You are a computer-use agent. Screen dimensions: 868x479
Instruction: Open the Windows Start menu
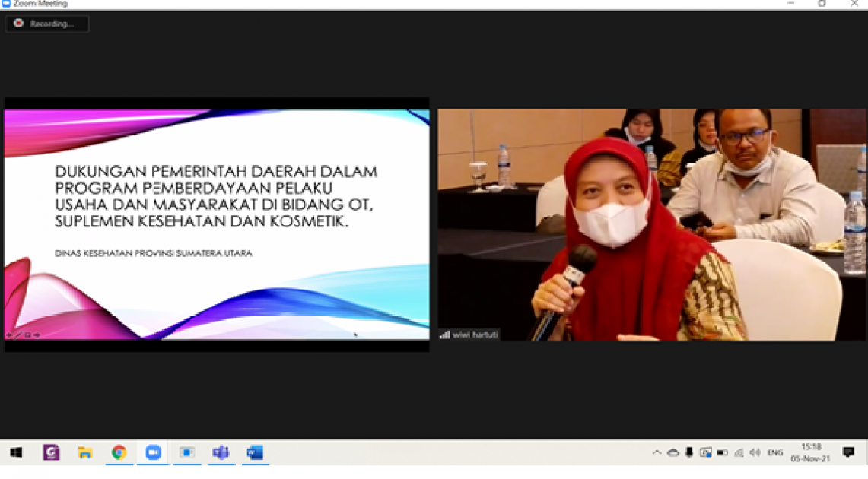tap(16, 452)
